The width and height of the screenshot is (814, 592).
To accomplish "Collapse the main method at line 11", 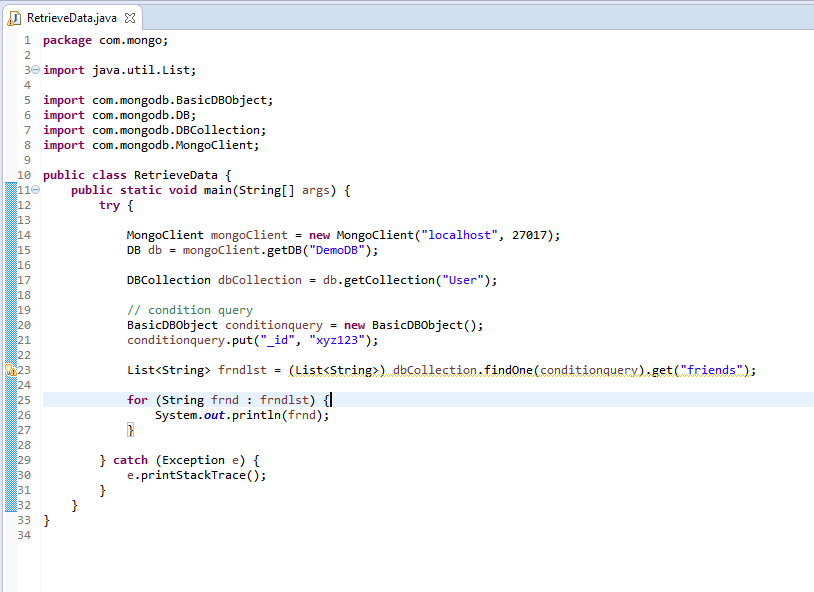I will [x=35, y=190].
